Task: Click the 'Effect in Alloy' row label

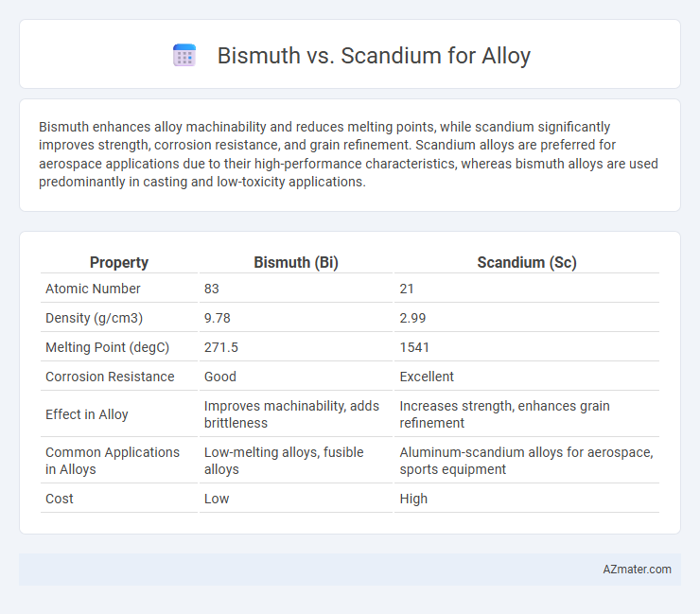Action: [x=87, y=414]
